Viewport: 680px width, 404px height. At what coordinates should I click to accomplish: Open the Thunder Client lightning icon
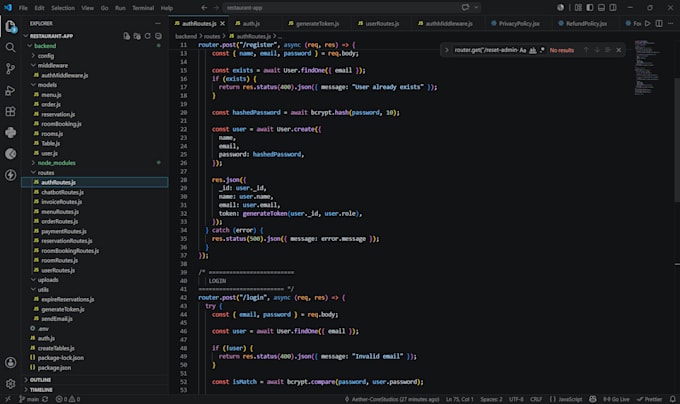pos(10,175)
